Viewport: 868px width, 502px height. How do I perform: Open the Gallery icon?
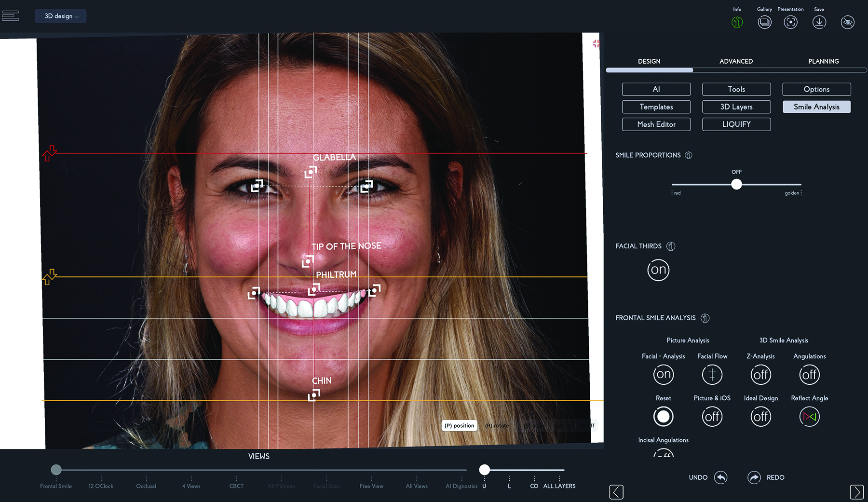click(764, 22)
